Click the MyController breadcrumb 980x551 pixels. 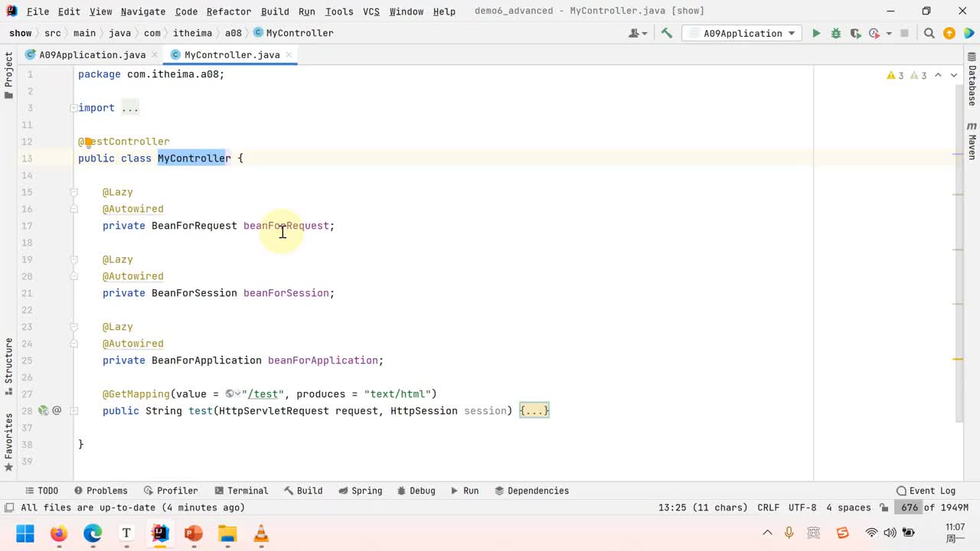(293, 33)
